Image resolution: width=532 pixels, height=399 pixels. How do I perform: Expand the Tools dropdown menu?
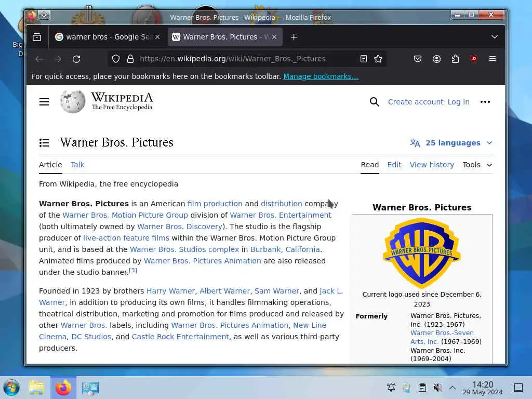click(477, 165)
